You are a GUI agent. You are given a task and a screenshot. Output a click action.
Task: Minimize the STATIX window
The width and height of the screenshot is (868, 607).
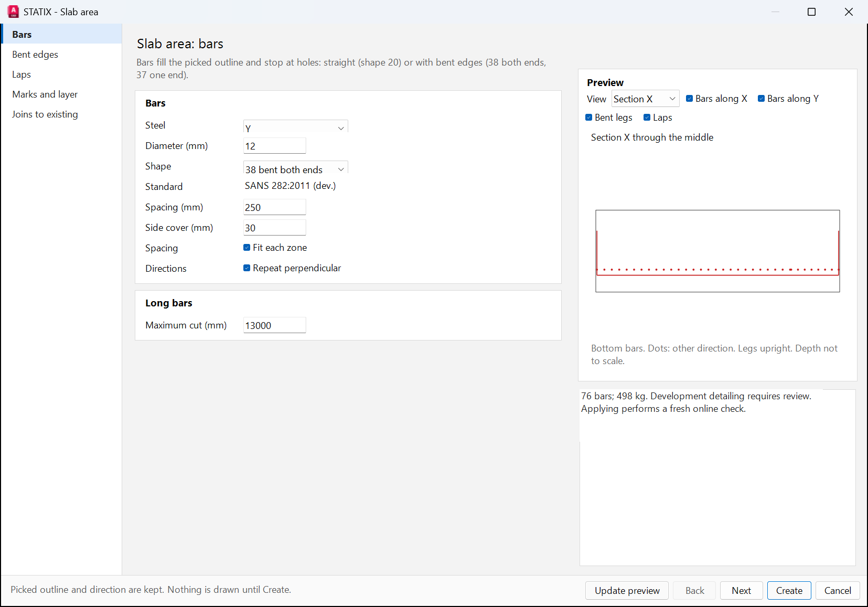pos(775,12)
